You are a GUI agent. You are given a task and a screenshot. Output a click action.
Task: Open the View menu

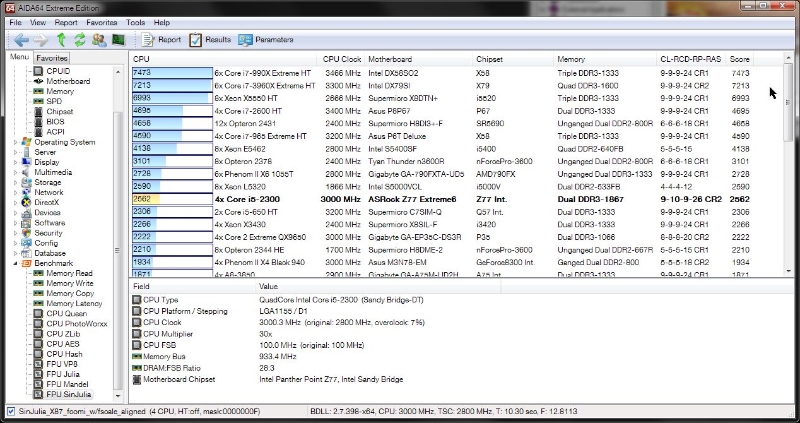tap(38, 22)
